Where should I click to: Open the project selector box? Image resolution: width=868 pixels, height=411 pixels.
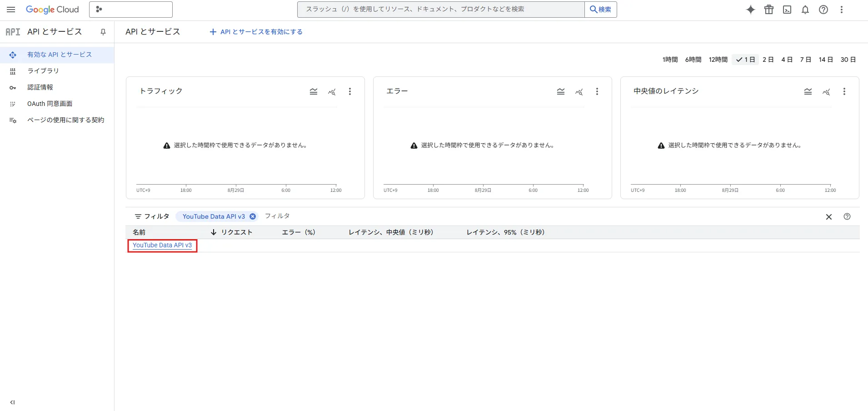(x=131, y=10)
